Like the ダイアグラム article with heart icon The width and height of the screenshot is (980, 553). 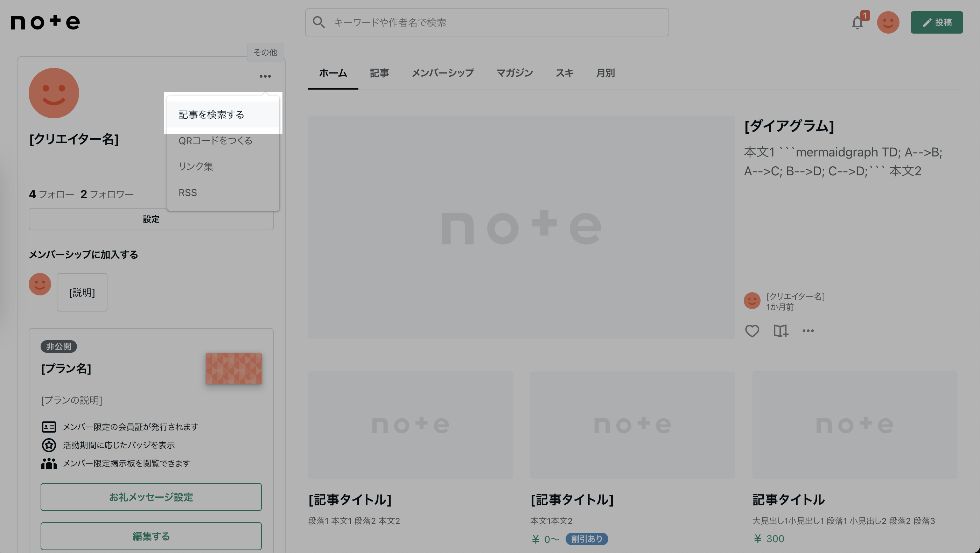point(752,331)
